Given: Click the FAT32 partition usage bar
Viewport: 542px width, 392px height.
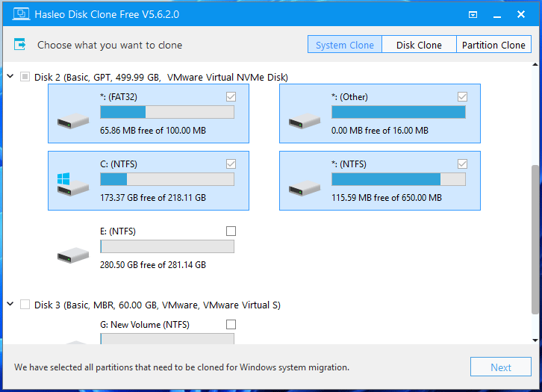Looking at the screenshot, I should (x=167, y=112).
